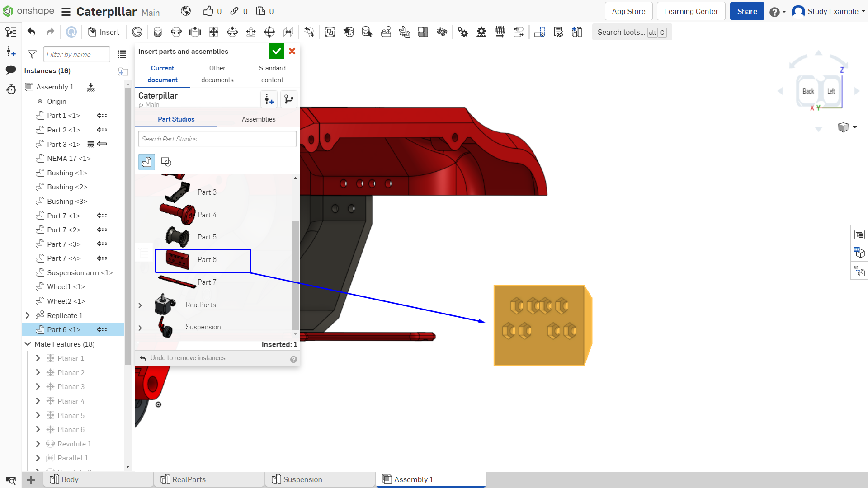Cancel the Insert parts and assemblies dialog
868x488 pixels.
292,52
